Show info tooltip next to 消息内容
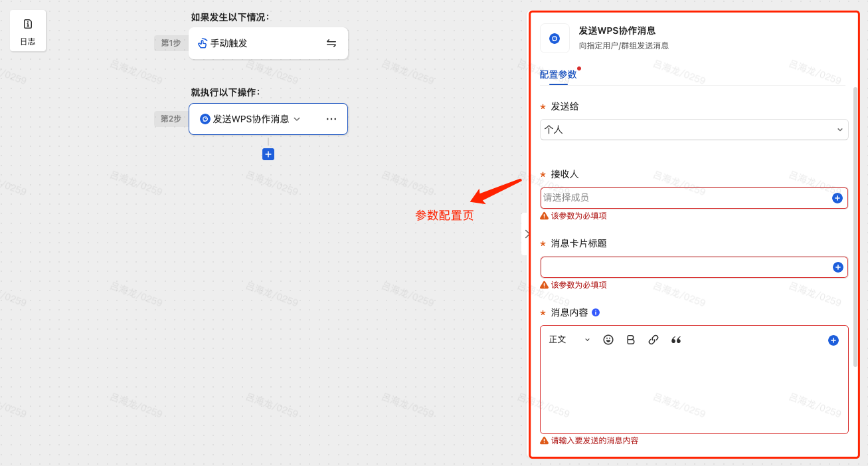 pos(596,312)
